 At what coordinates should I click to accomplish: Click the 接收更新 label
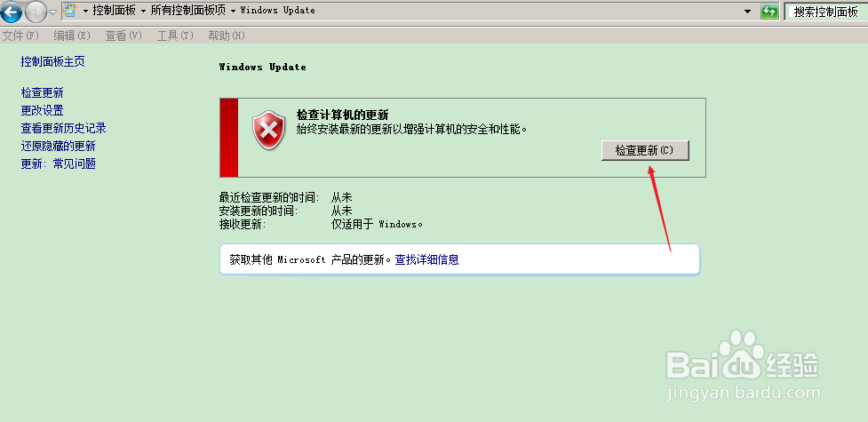[x=243, y=224]
